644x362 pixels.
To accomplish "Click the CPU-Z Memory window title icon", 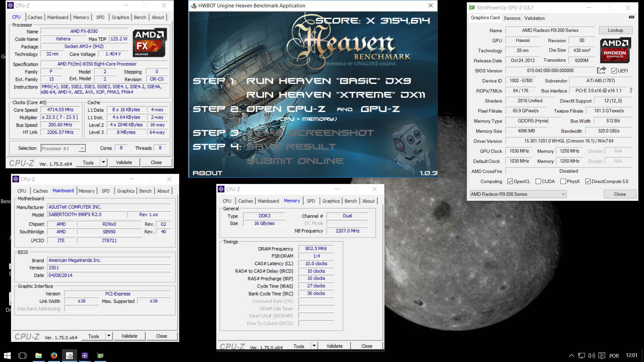I will pos(221,189).
